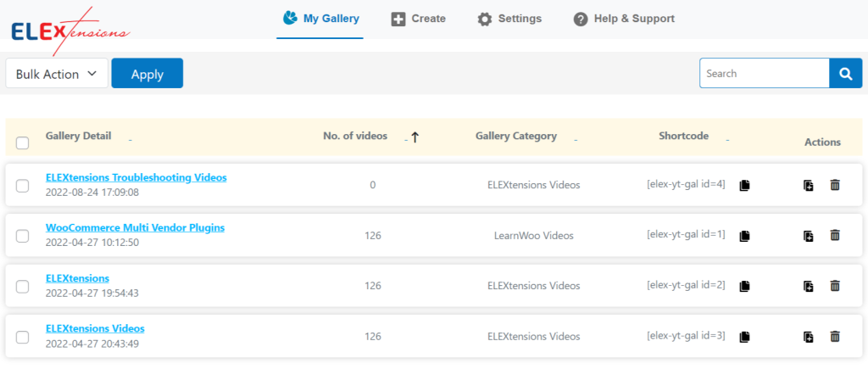Screen dimensions: 868x369
Task: Click the ELEXtensions logo
Action: pyautogui.click(x=70, y=31)
